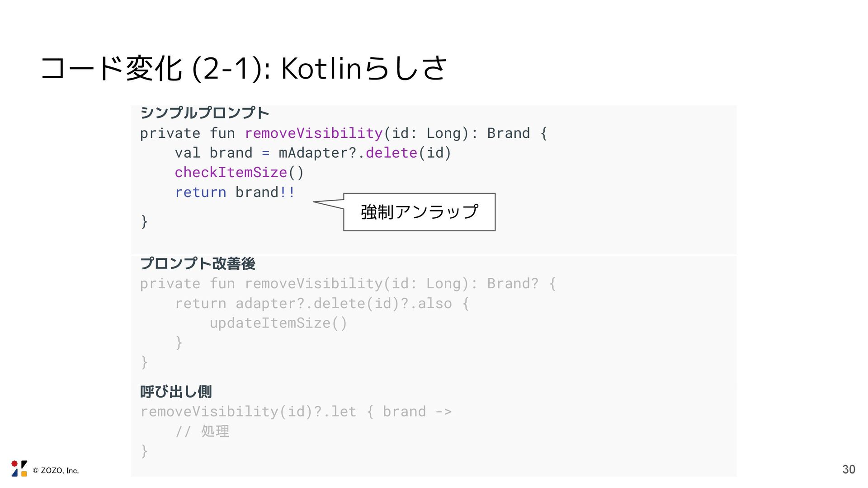Image resolution: width=868 pixels, height=488 pixels.
Task: Click the 呼び出し側 heading
Action: 176,391
